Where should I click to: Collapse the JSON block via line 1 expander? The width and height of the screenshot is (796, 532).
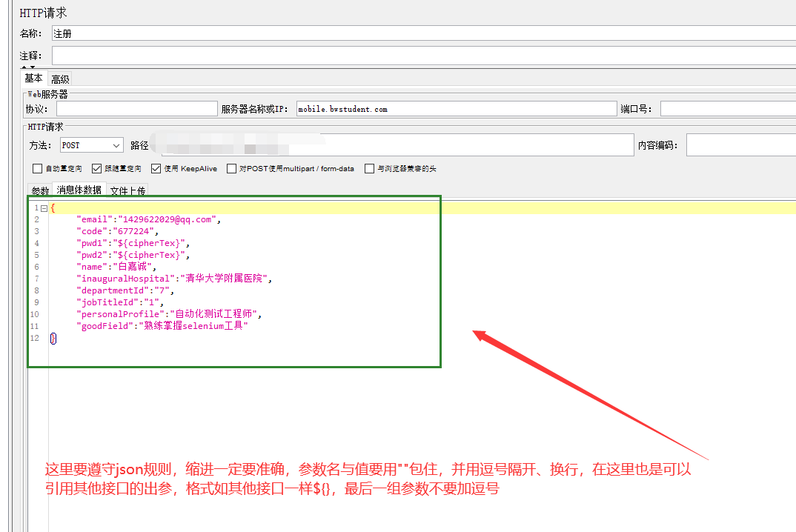pos(43,207)
